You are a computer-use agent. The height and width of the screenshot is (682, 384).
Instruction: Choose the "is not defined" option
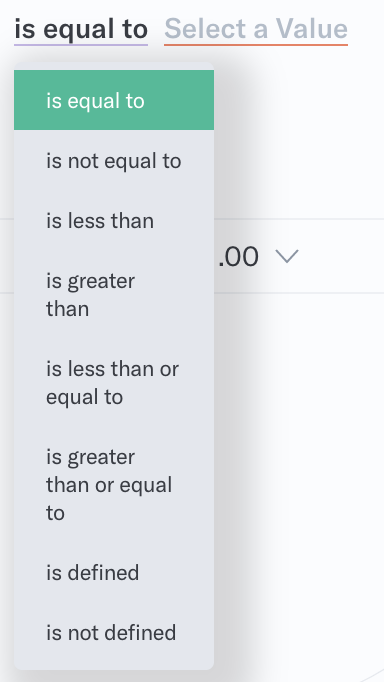click(x=114, y=632)
